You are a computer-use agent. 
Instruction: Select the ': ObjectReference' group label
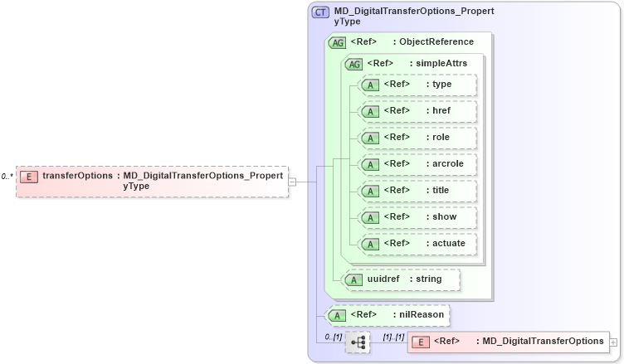coord(433,41)
